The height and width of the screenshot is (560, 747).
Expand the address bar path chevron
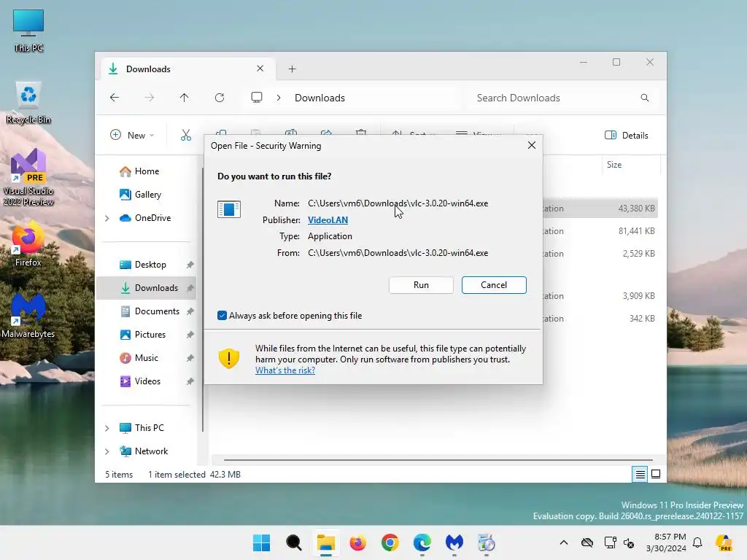pyautogui.click(x=278, y=98)
